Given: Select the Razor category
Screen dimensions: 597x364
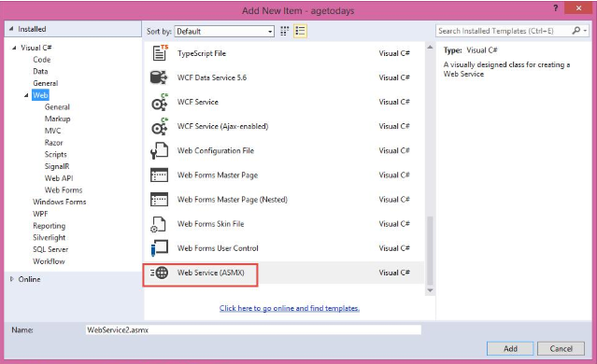Looking at the screenshot, I should (x=53, y=143).
